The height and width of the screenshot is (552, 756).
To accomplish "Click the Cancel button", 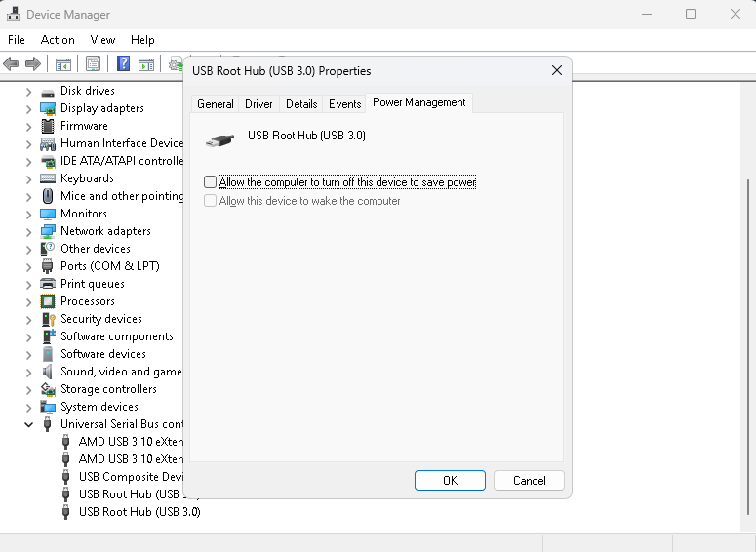I will coord(529,480).
